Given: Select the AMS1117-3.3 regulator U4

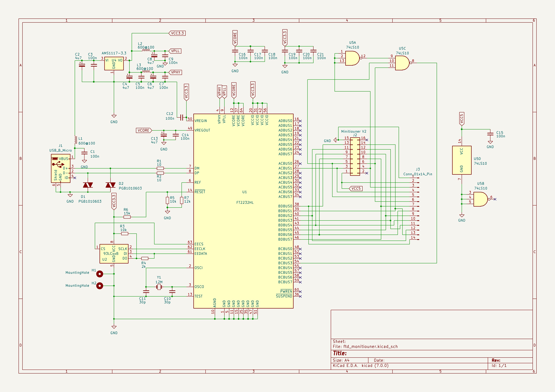Looking at the screenshot, I should 114,64.
